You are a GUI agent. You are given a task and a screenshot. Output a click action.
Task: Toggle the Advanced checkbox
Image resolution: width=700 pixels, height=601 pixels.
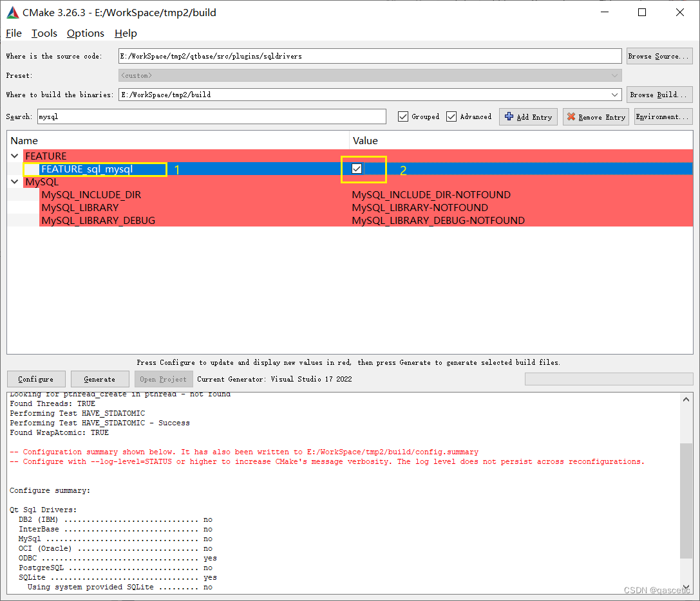[x=451, y=116]
